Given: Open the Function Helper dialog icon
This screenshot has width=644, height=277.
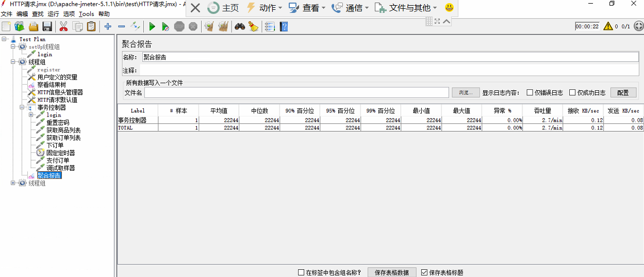Looking at the screenshot, I should tap(270, 26).
